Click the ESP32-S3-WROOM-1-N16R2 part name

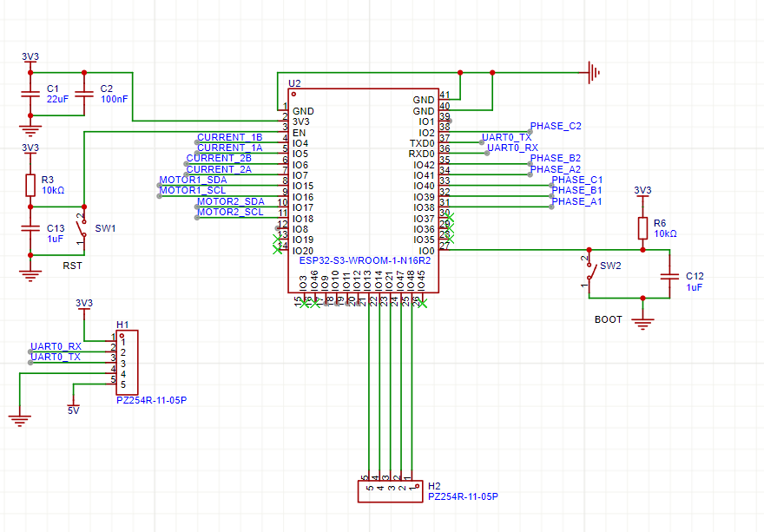point(365,260)
